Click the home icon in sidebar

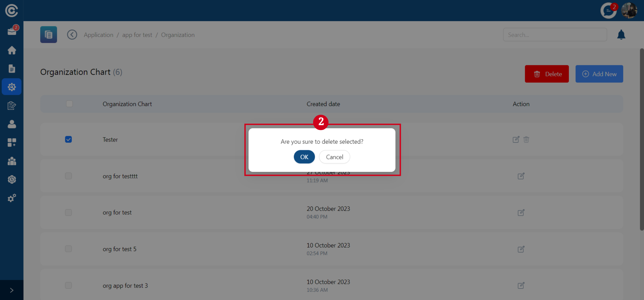point(12,50)
